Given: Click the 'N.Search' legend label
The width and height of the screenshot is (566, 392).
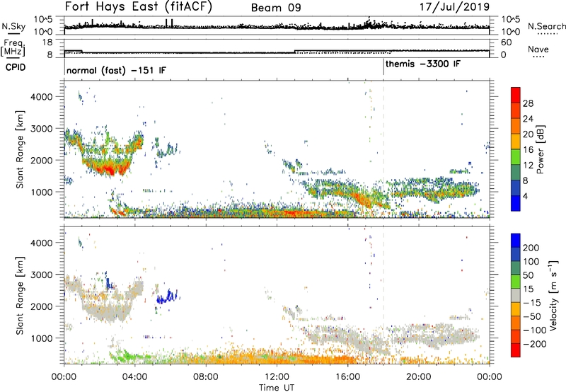Looking at the screenshot, I should tap(547, 26).
